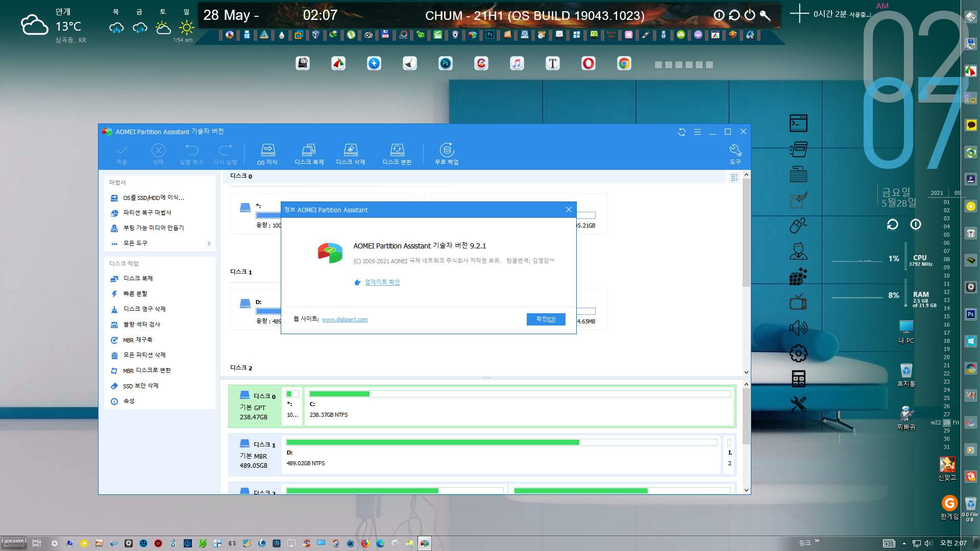Confirm with the 확인(O) button
This screenshot has width=980, height=551.
click(x=546, y=319)
